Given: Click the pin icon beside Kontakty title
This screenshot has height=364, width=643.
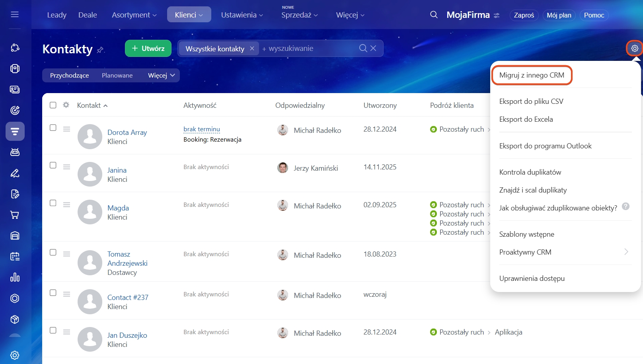Looking at the screenshot, I should coord(100,50).
